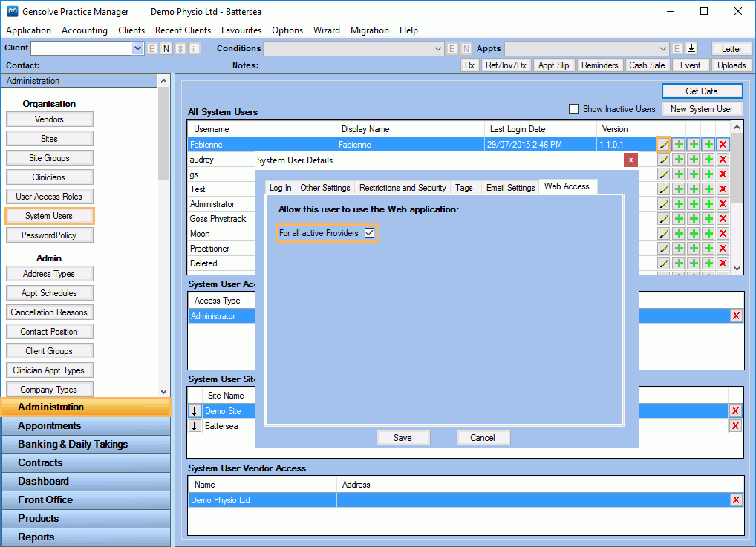756x547 pixels.
Task: Click the down arrow beside Battersea
Action: coord(195,426)
